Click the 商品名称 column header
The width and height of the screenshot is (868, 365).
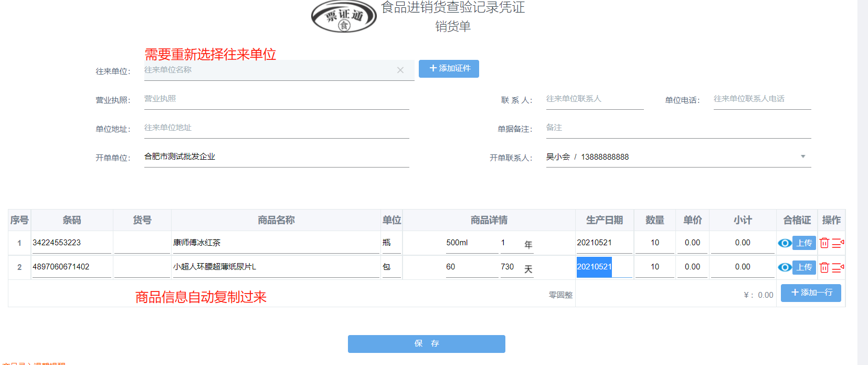[x=276, y=220]
